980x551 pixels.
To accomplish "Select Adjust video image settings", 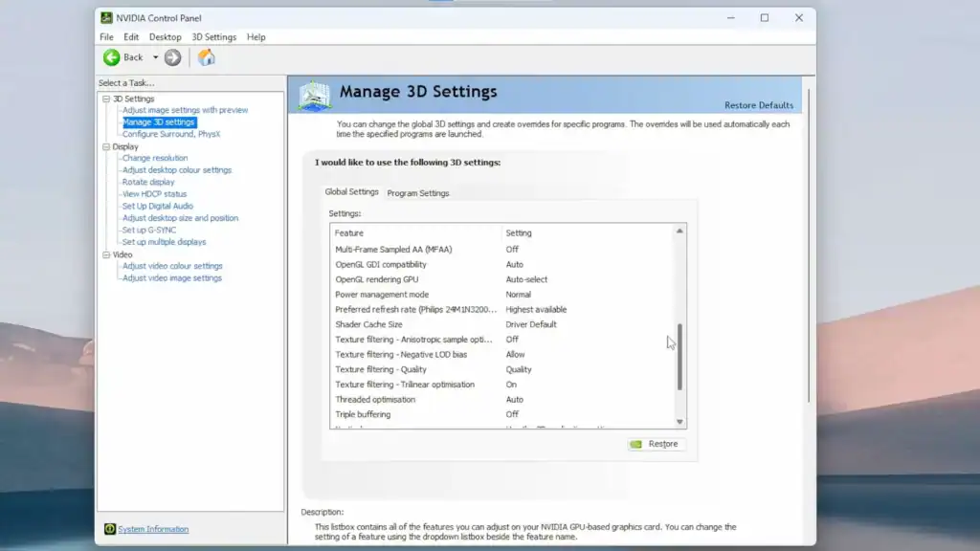I will [172, 278].
